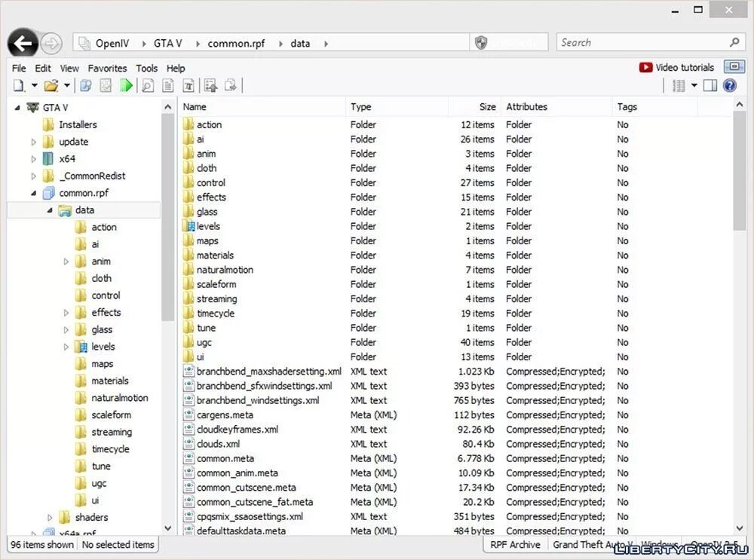The width and height of the screenshot is (754, 560).
Task: Click the greyed chart toolbar icon
Action: tap(106, 86)
